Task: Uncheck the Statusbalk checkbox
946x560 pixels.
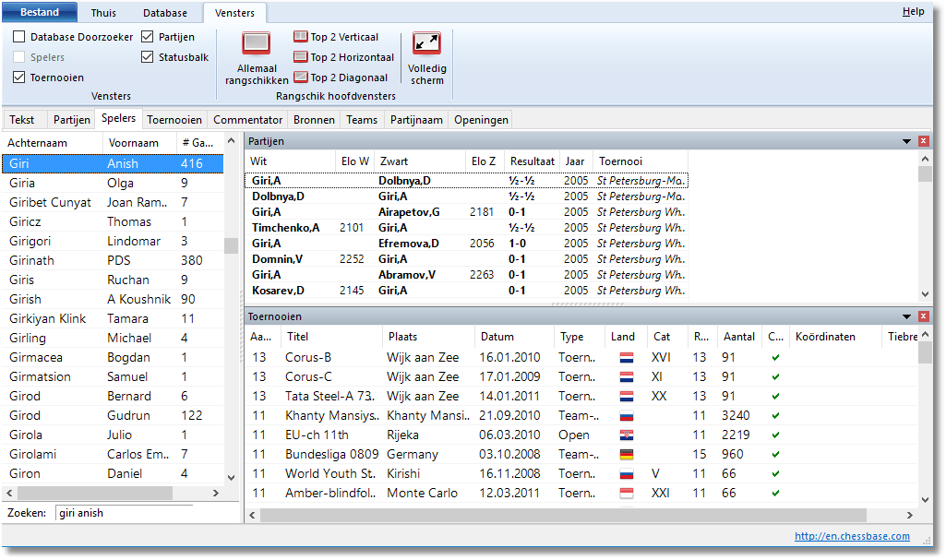Action: [148, 57]
